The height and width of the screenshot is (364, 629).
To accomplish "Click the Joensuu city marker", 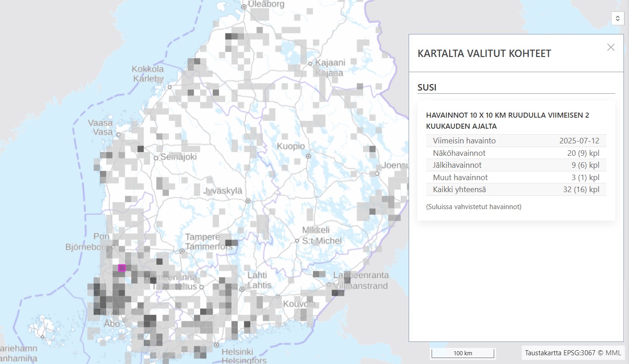I will (x=377, y=174).
